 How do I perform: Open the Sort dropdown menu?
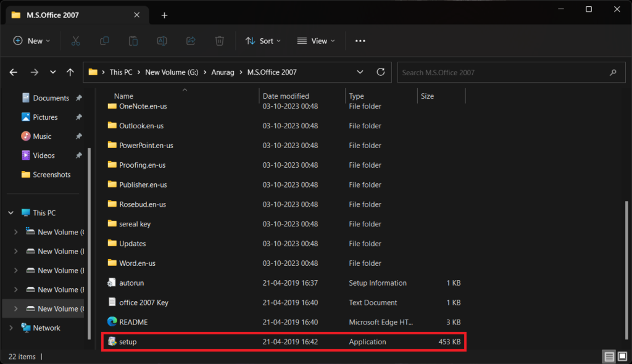pyautogui.click(x=263, y=41)
